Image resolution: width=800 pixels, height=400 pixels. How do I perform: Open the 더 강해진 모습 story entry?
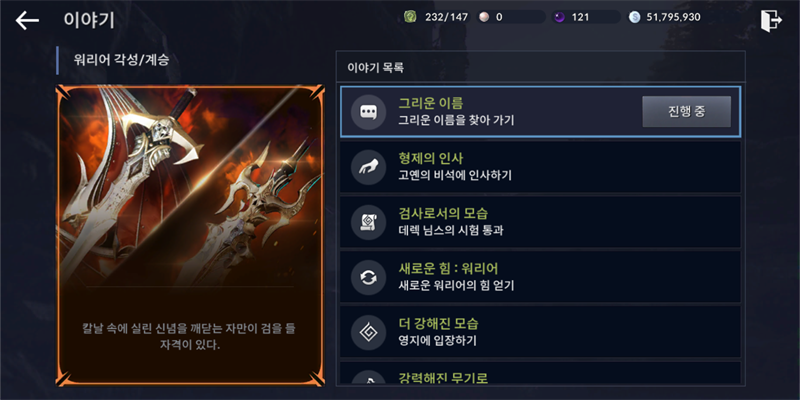coord(540,333)
